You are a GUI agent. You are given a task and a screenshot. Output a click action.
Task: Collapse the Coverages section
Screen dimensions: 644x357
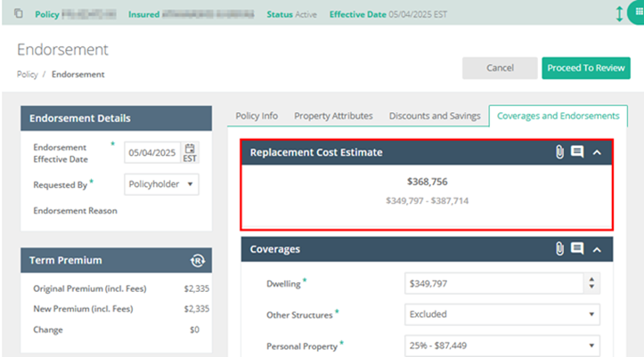pos(597,249)
